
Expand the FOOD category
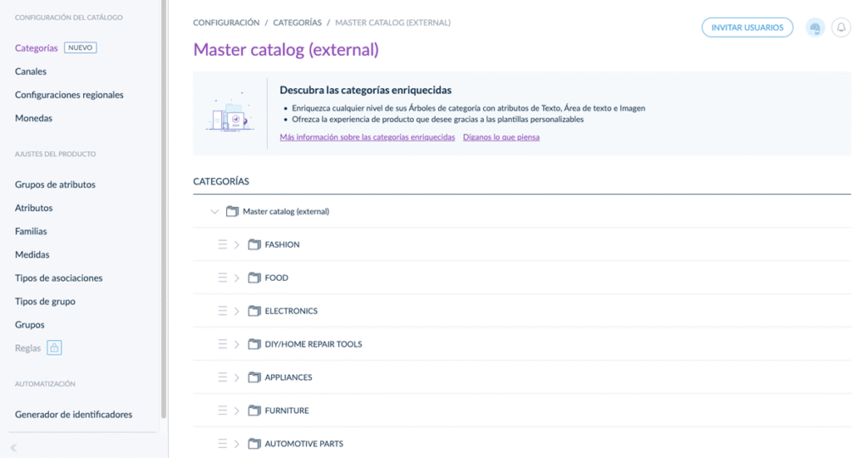(x=236, y=278)
